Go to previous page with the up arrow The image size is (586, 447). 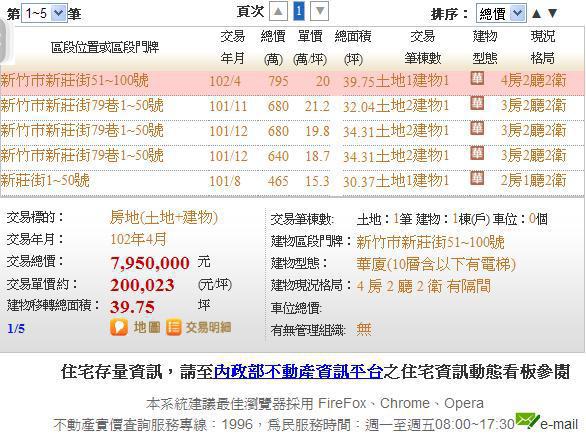pos(278,11)
